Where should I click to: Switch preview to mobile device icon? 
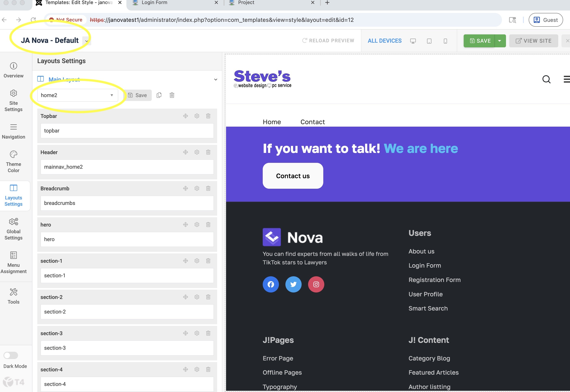coord(445,41)
